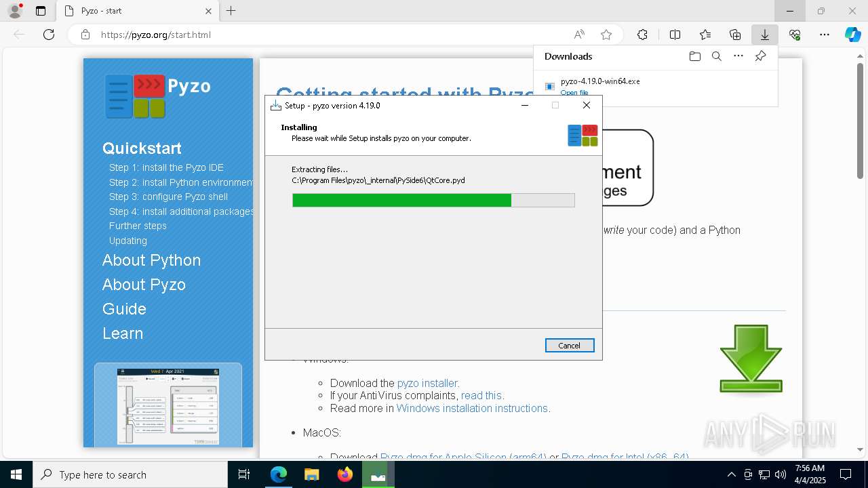Close the Pyzo - start tab

pos(208,11)
